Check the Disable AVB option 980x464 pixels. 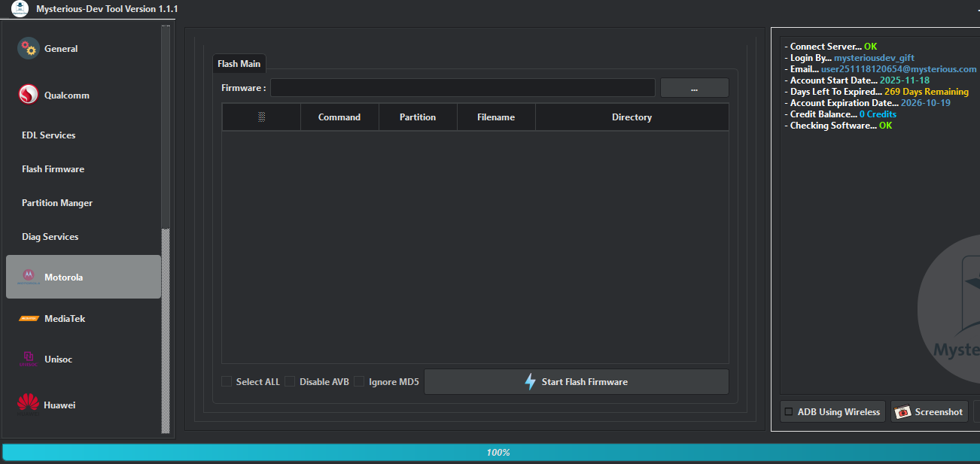tap(290, 381)
